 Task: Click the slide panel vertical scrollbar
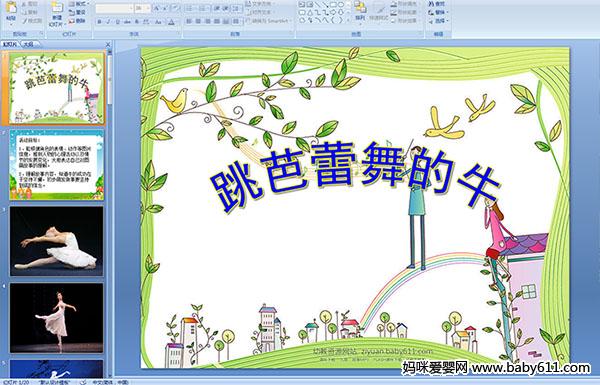click(x=110, y=214)
